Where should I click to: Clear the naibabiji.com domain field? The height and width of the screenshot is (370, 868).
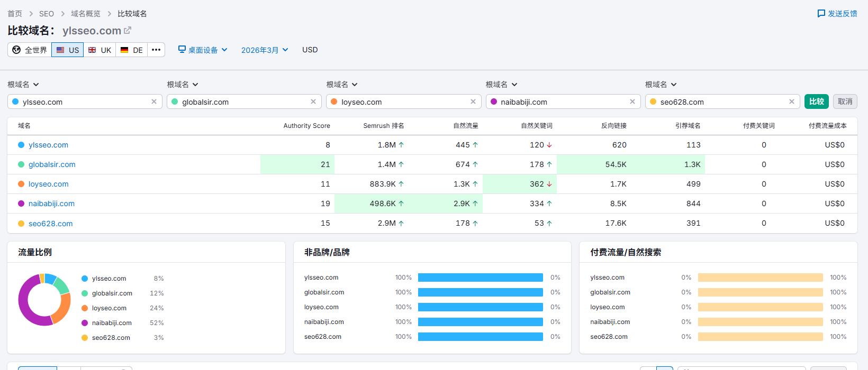pos(632,101)
